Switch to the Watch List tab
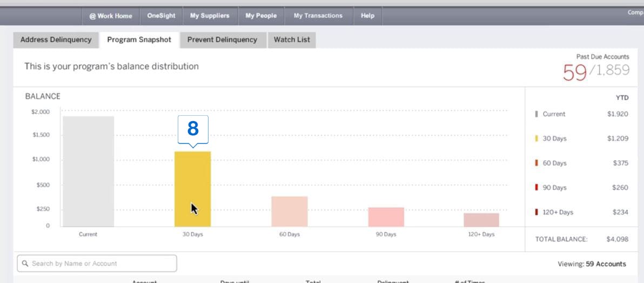Image resolution: width=644 pixels, height=283 pixels. click(292, 40)
